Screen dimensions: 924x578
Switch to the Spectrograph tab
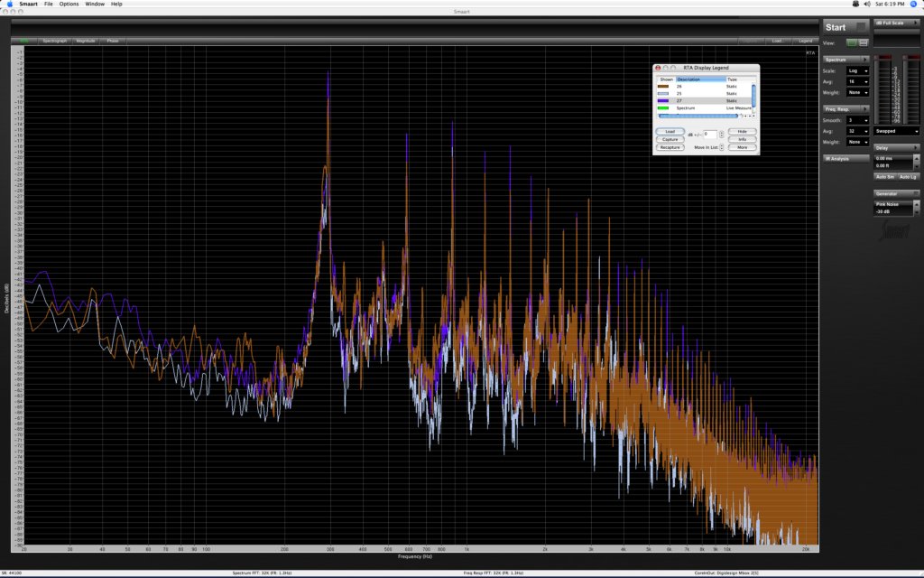pyautogui.click(x=55, y=41)
